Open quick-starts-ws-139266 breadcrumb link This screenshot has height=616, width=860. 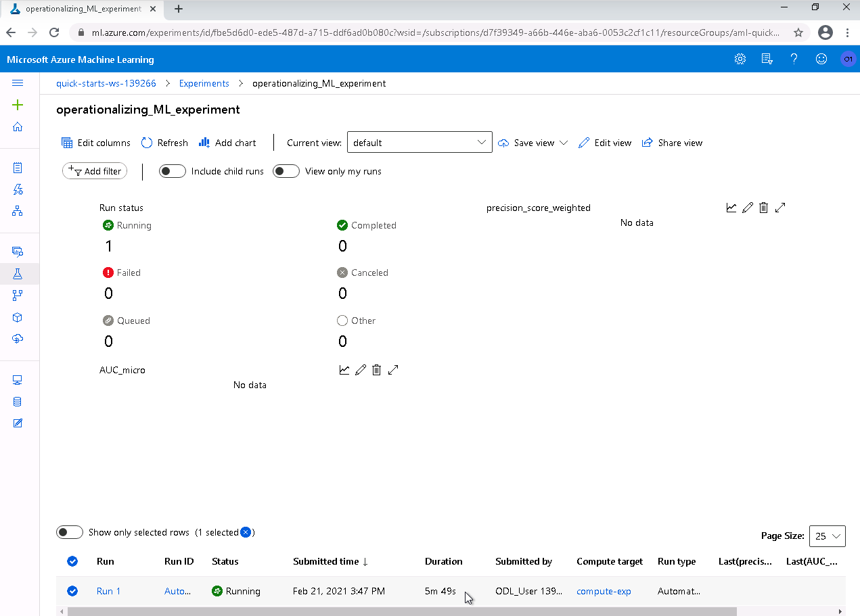(x=106, y=83)
